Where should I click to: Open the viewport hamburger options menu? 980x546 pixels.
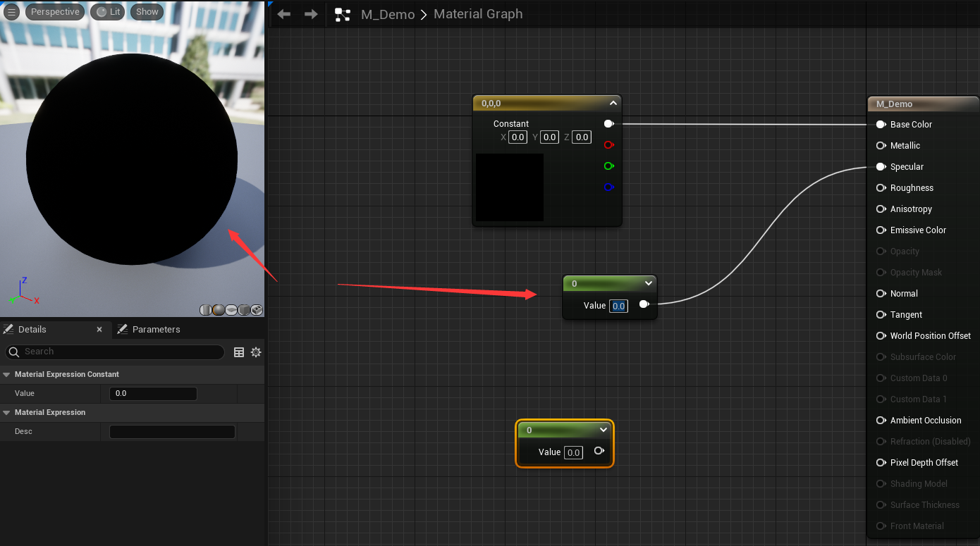pyautogui.click(x=12, y=12)
